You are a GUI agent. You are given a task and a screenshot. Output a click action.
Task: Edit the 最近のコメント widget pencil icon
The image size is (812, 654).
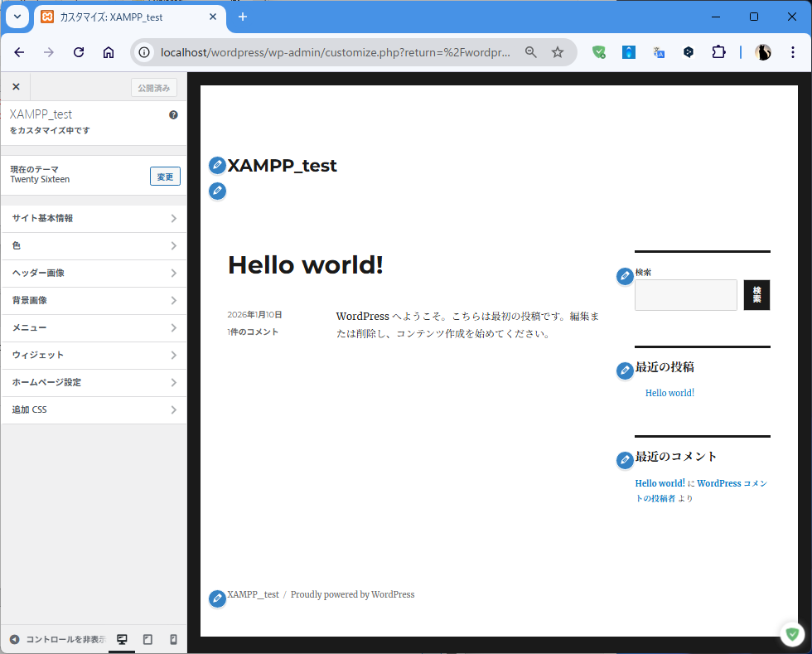point(626,461)
